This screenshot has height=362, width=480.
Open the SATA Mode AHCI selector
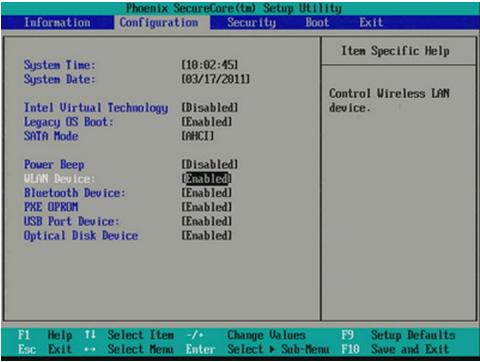[x=197, y=136]
